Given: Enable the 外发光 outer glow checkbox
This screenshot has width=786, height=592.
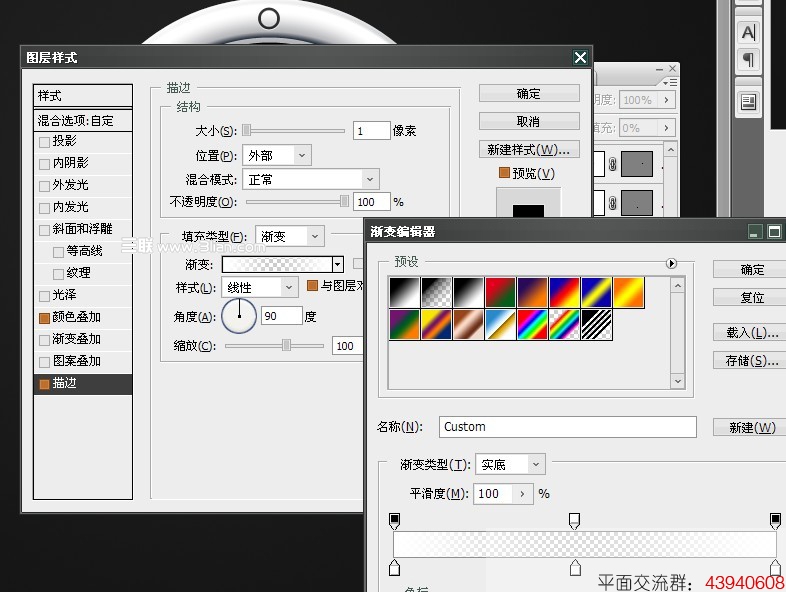Looking at the screenshot, I should tap(44, 186).
